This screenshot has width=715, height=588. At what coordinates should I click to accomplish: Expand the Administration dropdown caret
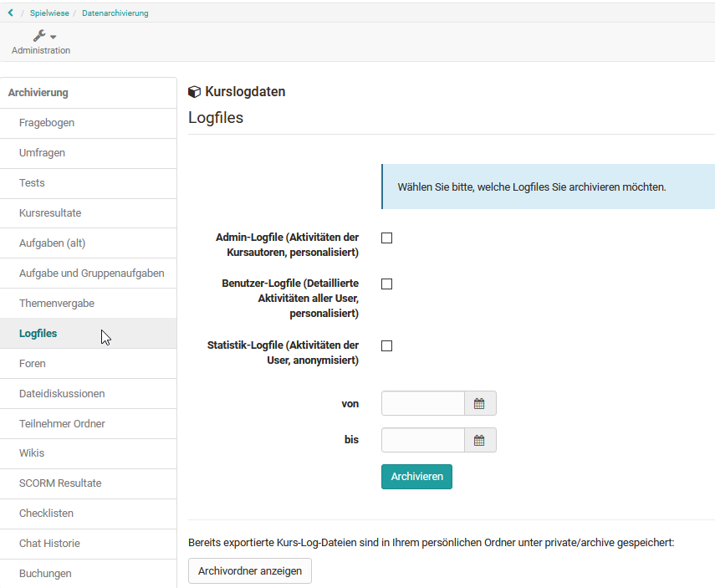click(x=52, y=36)
